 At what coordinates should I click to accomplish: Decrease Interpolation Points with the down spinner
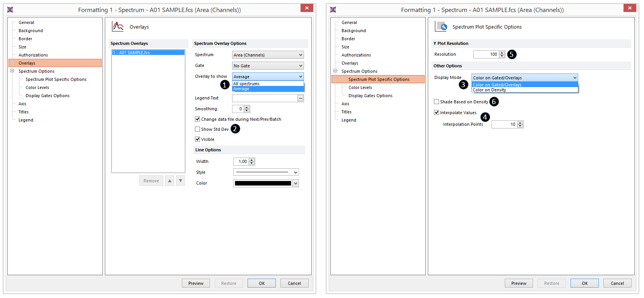(x=520, y=126)
